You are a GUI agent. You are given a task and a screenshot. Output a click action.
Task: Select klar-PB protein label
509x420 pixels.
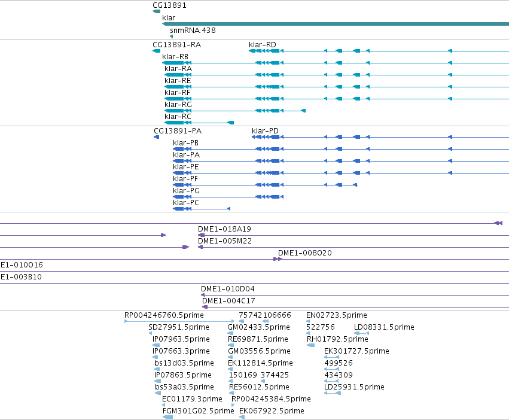[185, 143]
